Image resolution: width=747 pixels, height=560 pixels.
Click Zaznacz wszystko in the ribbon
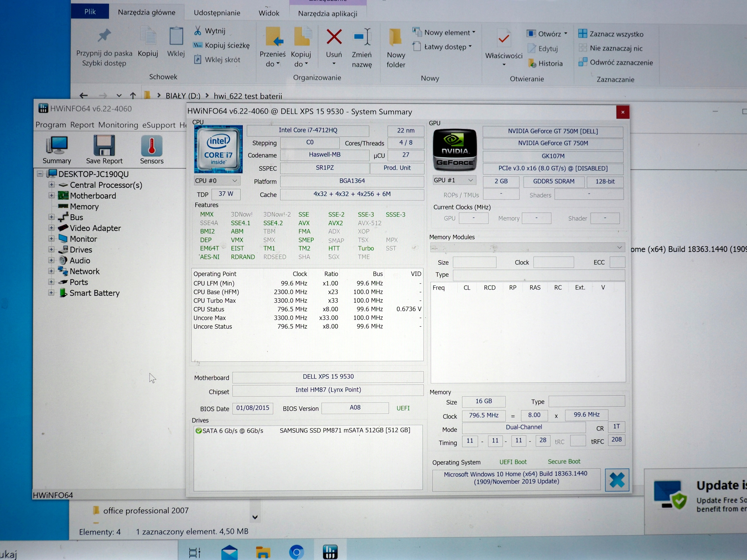(611, 34)
